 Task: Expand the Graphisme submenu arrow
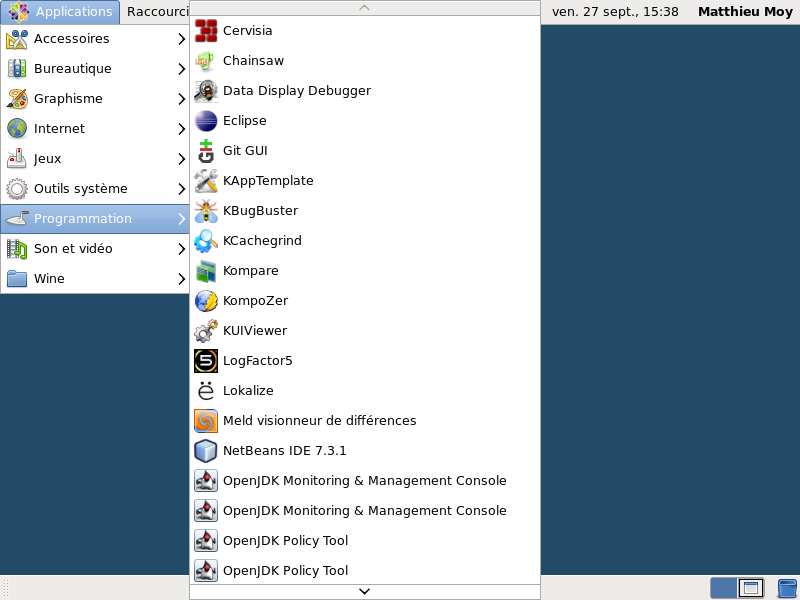pos(181,99)
